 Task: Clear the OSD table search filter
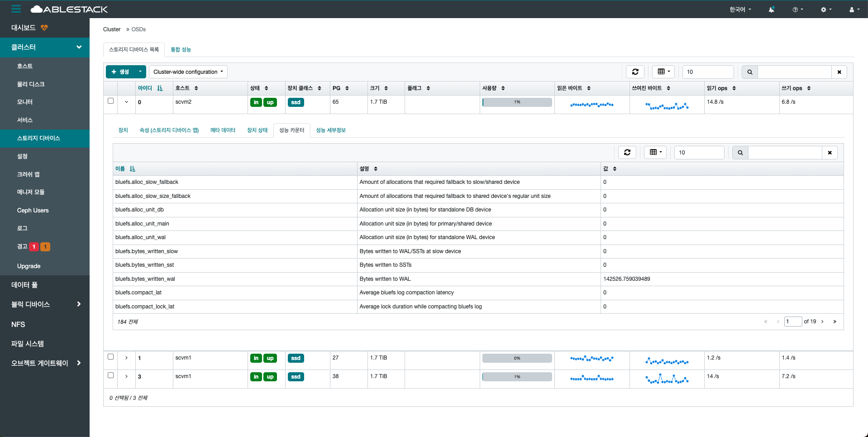pos(839,72)
